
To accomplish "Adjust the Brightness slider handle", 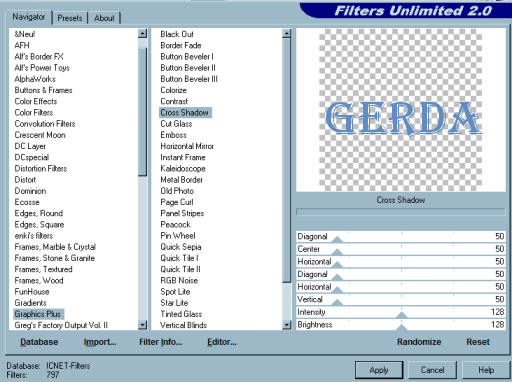I will [402, 328].
